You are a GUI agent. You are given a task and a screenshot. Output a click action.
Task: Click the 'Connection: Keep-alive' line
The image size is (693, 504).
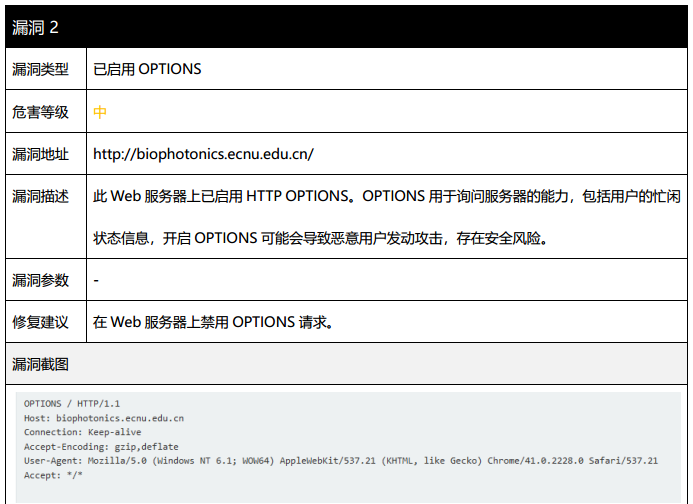click(83, 432)
